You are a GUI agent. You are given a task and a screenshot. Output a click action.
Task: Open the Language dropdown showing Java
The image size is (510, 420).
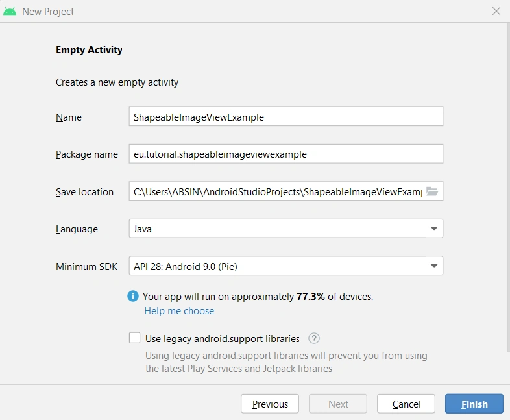coord(286,229)
